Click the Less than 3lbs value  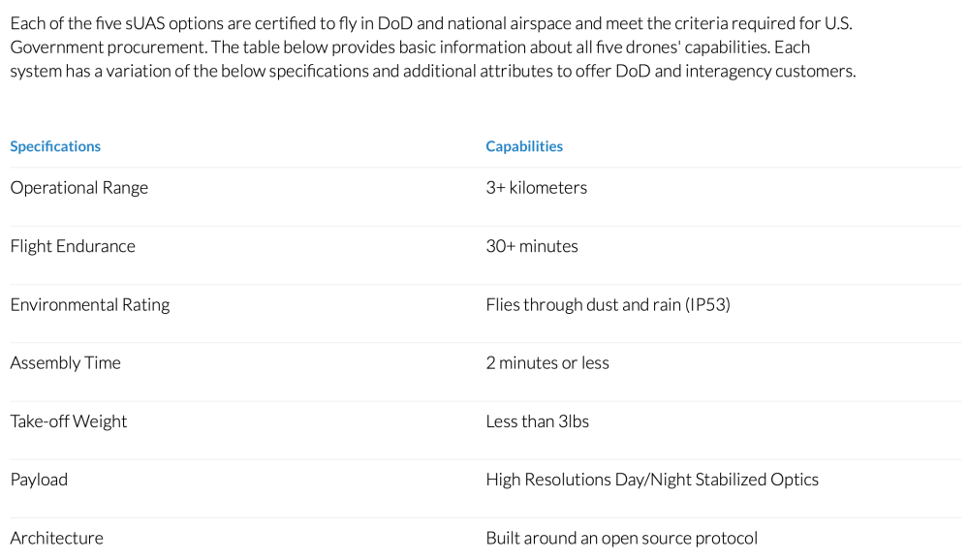537,421
